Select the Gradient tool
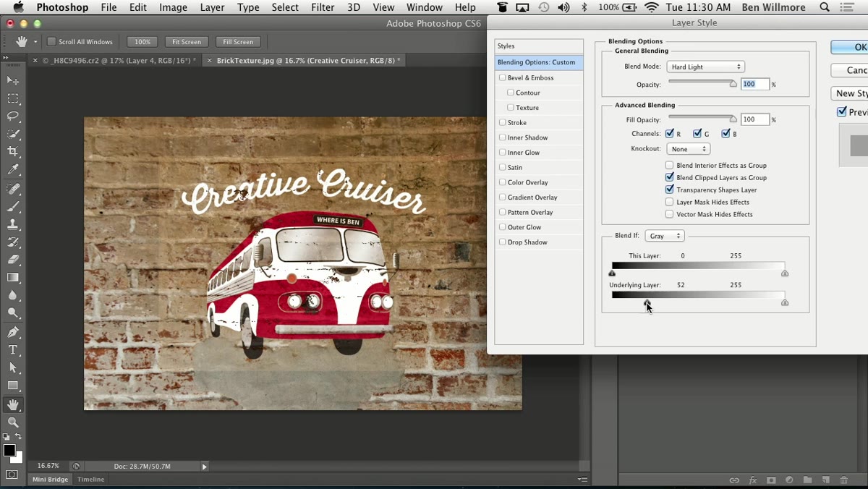The image size is (868, 489). point(13,278)
